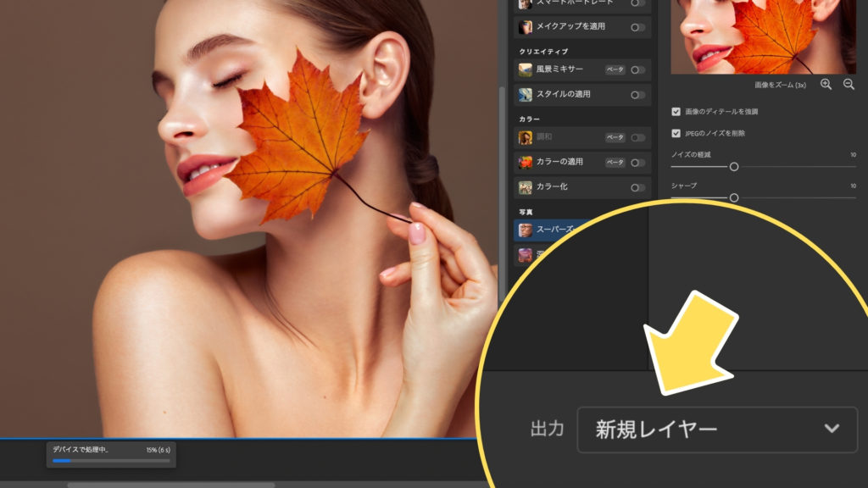Image resolution: width=868 pixels, height=488 pixels.
Task: Select the カラー化 filter icon
Action: [526, 187]
